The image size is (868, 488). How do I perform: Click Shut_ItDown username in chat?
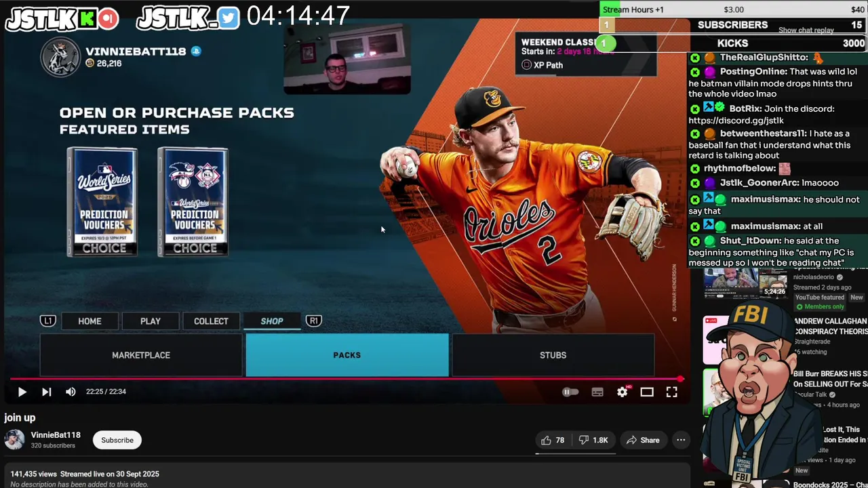pos(750,241)
